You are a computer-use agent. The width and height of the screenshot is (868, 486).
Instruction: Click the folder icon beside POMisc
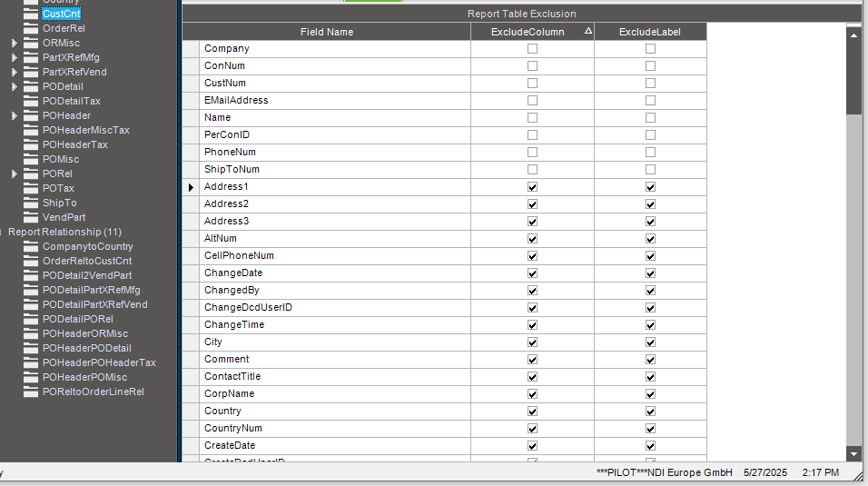click(31, 159)
